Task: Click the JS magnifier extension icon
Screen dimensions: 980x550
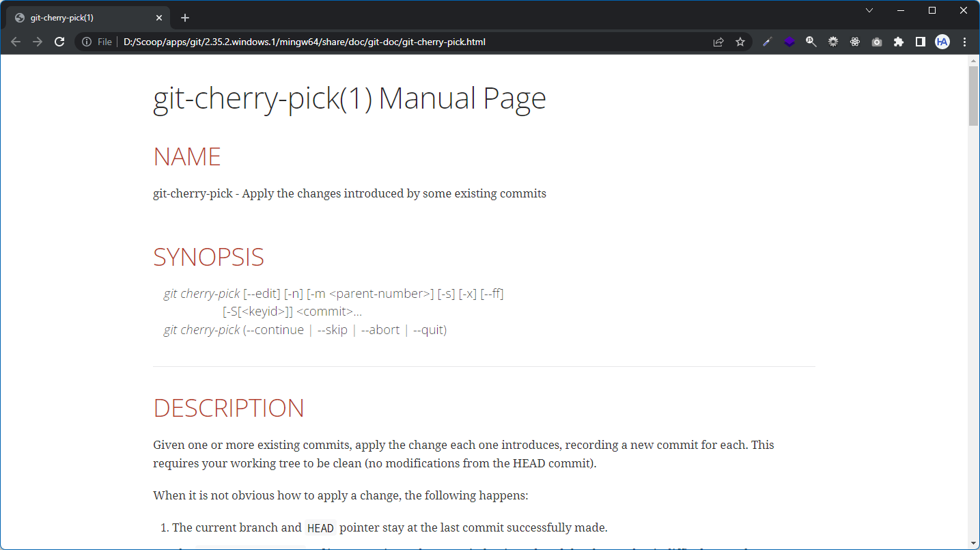Action: coord(811,42)
